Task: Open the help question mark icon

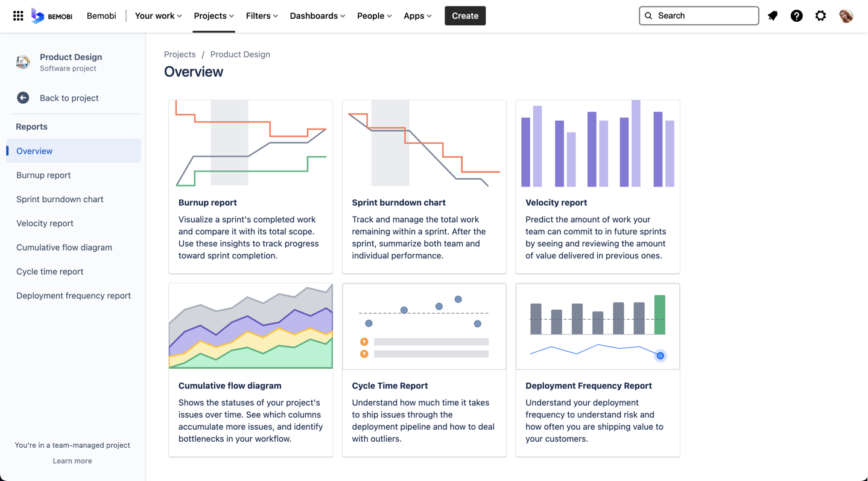Action: [797, 16]
